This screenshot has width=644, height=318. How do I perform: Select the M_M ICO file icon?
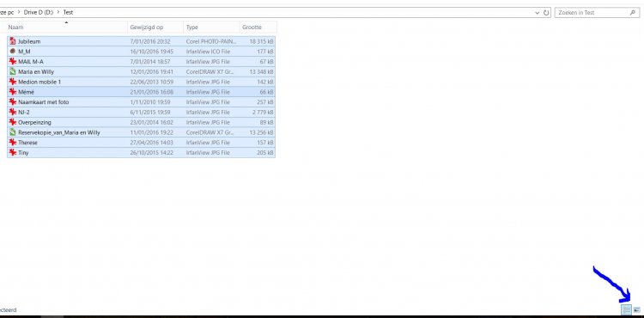[12, 52]
